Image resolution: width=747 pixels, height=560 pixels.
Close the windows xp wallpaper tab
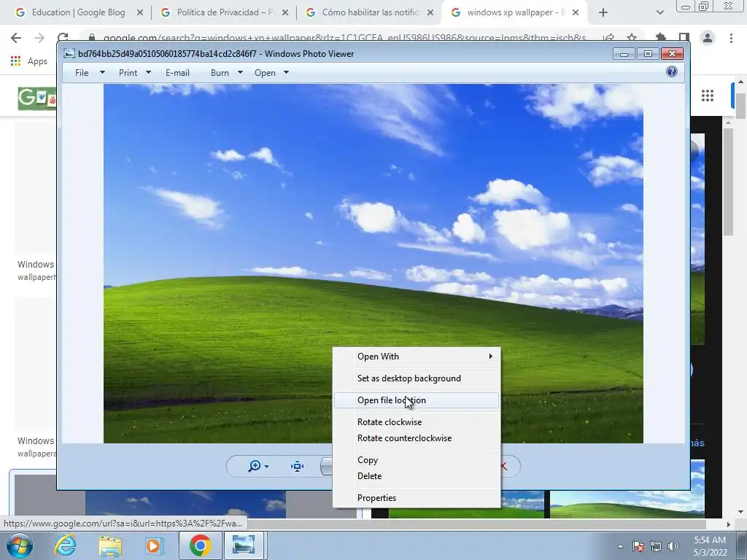coord(576,13)
